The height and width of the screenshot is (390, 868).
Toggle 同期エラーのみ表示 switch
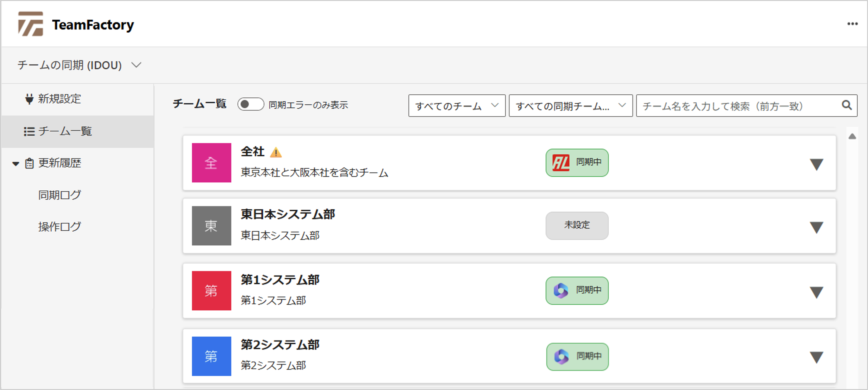[251, 104]
